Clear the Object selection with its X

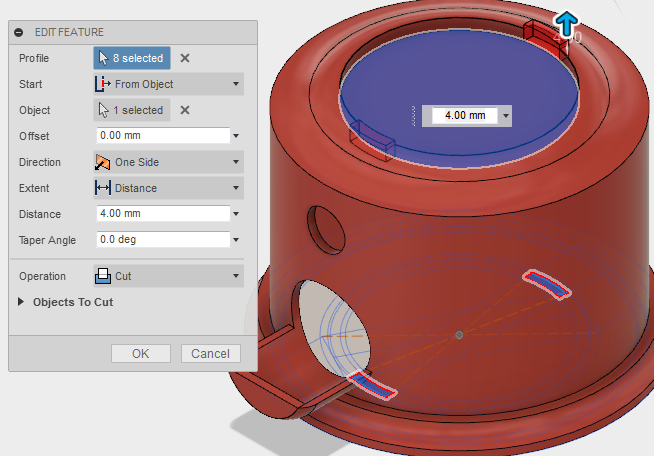click(185, 110)
